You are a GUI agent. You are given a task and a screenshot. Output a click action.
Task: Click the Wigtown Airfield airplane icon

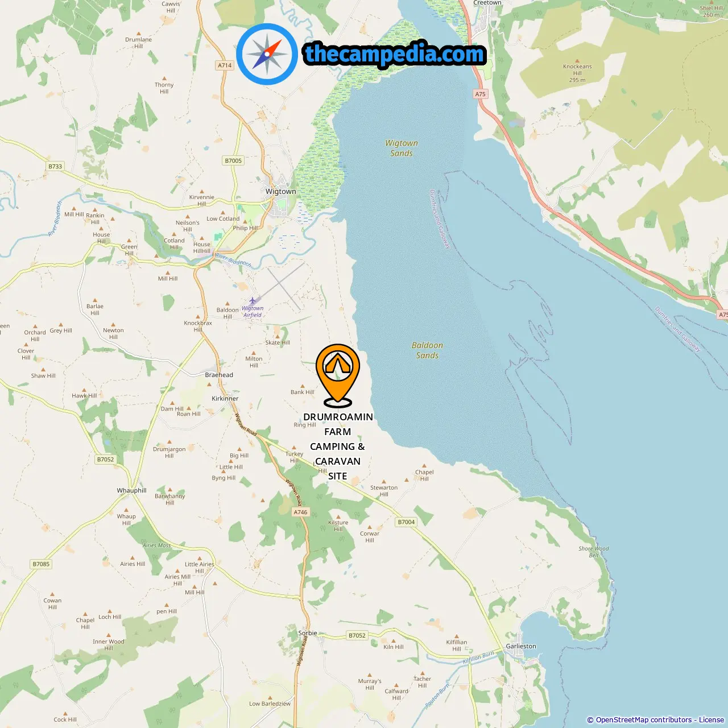253,300
